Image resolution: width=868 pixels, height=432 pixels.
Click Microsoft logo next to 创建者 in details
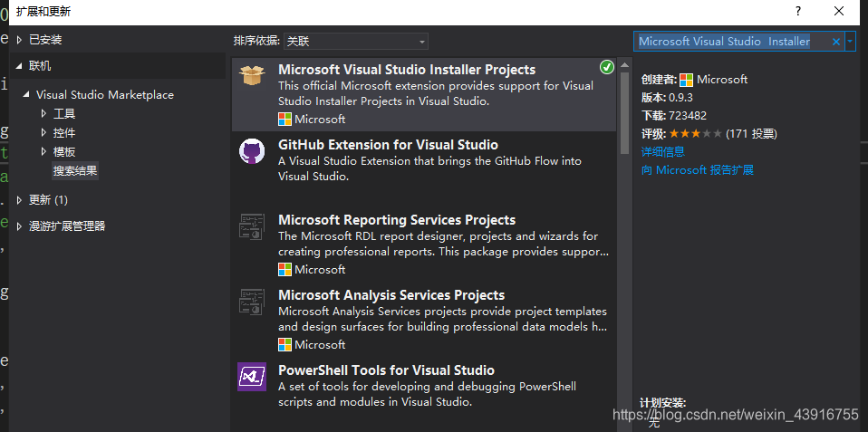tap(687, 80)
